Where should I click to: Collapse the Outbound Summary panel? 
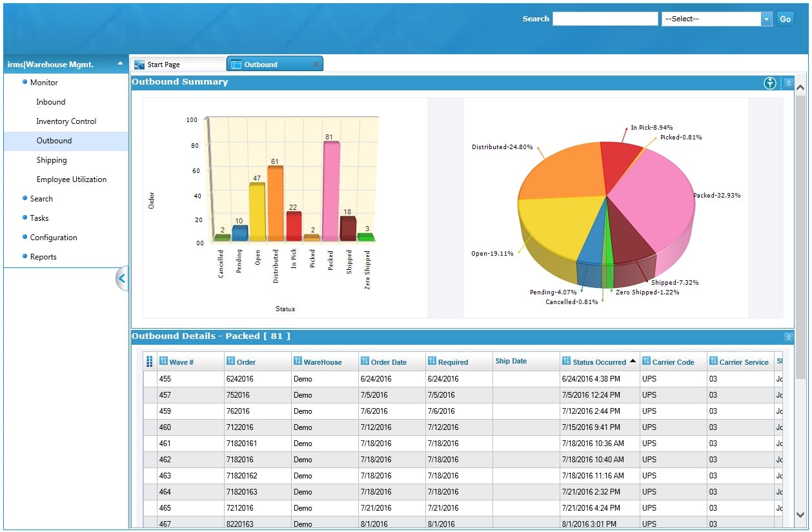pyautogui.click(x=788, y=83)
